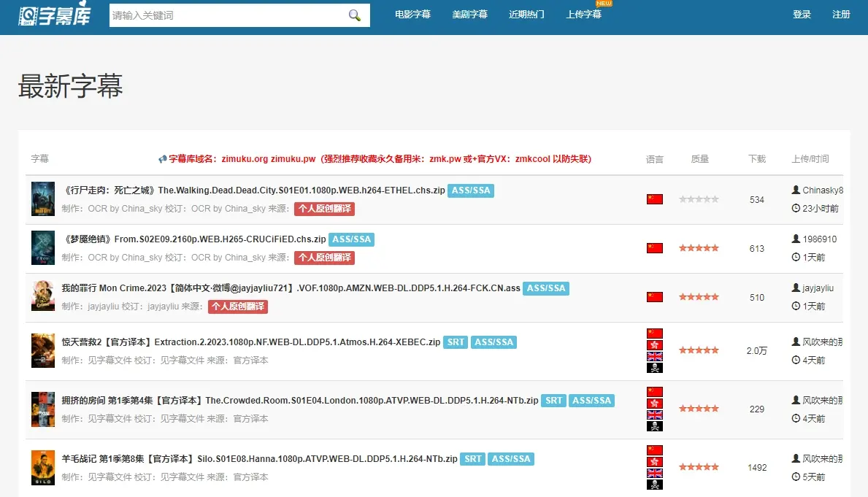Open the 近期热门 page
The width and height of the screenshot is (868, 497).
tap(526, 15)
